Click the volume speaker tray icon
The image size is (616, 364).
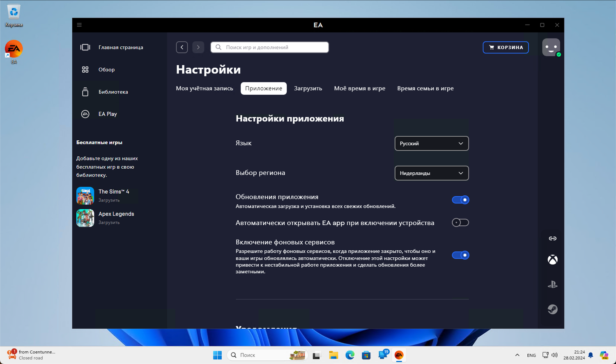(555, 355)
